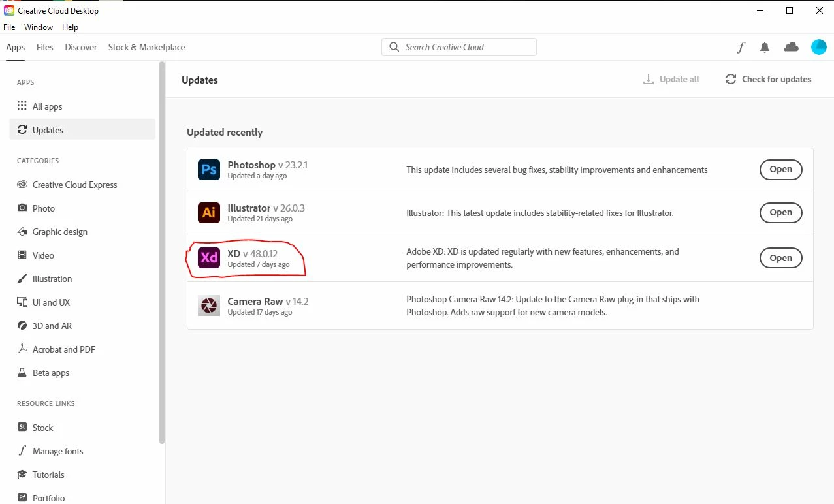Viewport: 834px width, 504px height.
Task: Open the Acrobat and PDF category
Action: point(82,349)
